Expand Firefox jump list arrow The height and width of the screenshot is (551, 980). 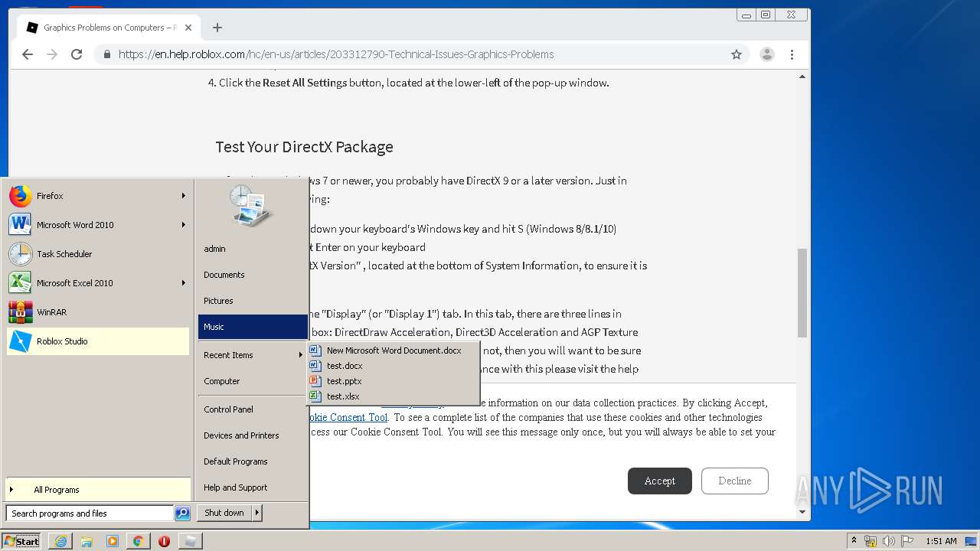click(184, 196)
